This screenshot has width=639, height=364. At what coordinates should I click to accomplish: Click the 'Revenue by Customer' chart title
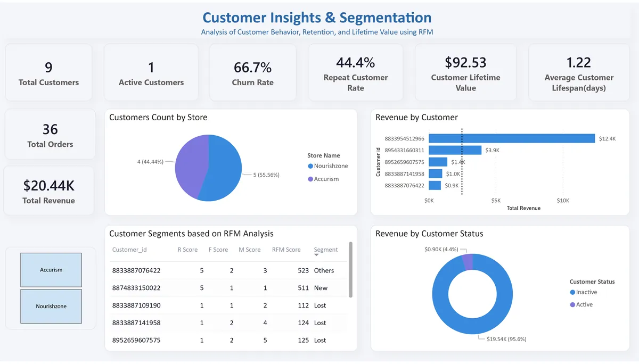416,117
